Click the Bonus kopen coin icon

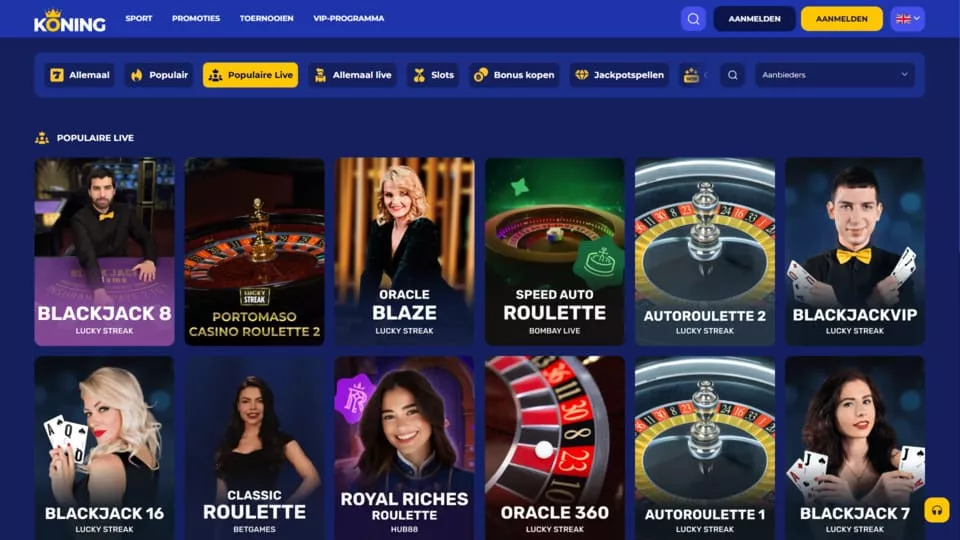tap(481, 75)
